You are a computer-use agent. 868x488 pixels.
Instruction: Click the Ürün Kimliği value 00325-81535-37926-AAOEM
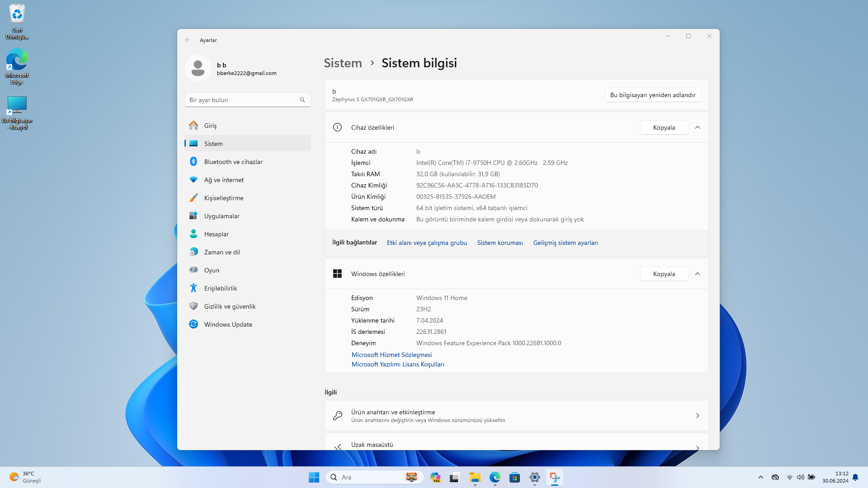(x=456, y=197)
